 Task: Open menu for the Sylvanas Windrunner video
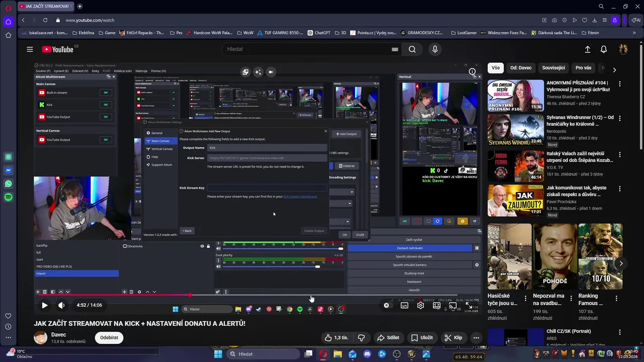[x=619, y=119]
